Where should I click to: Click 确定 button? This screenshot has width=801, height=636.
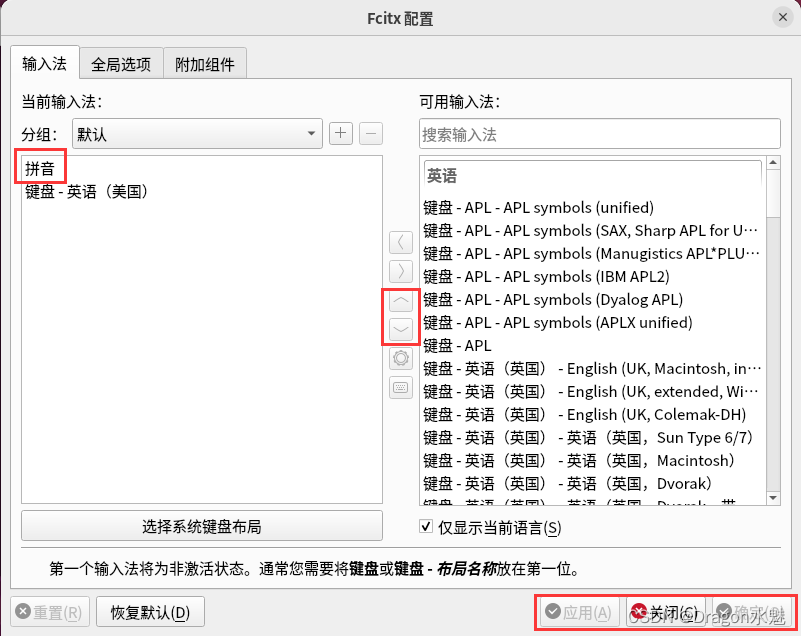point(752,612)
